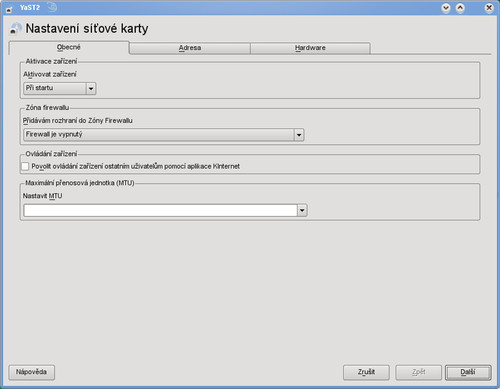Click the 'Aktivovat zařízení' label
500x389 pixels.
[50, 74]
